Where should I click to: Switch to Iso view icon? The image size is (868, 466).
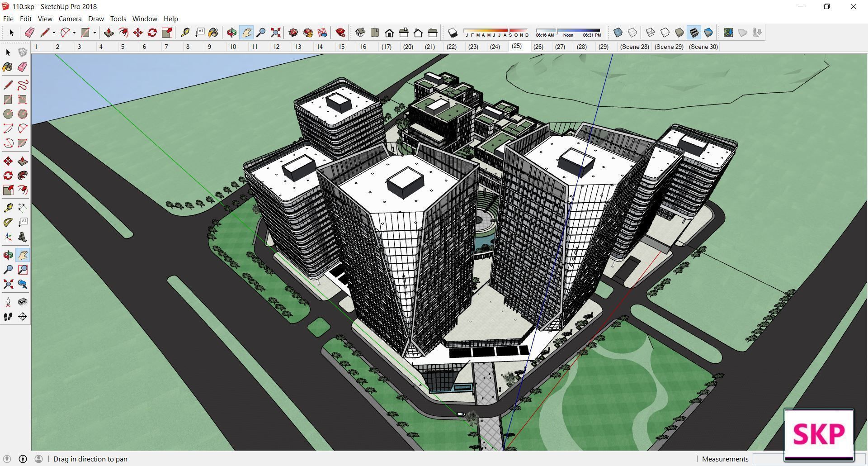pyautogui.click(x=360, y=33)
